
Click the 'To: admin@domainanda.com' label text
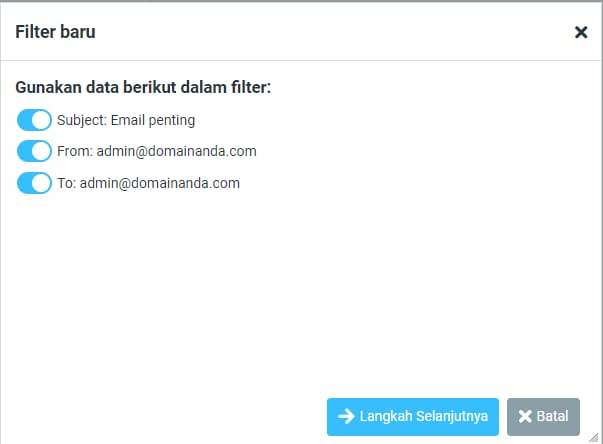tap(148, 184)
